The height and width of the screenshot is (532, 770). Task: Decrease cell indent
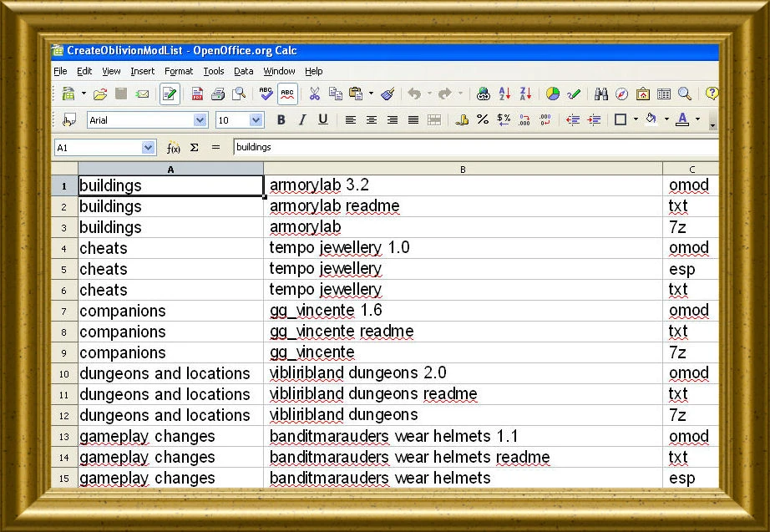click(x=573, y=120)
